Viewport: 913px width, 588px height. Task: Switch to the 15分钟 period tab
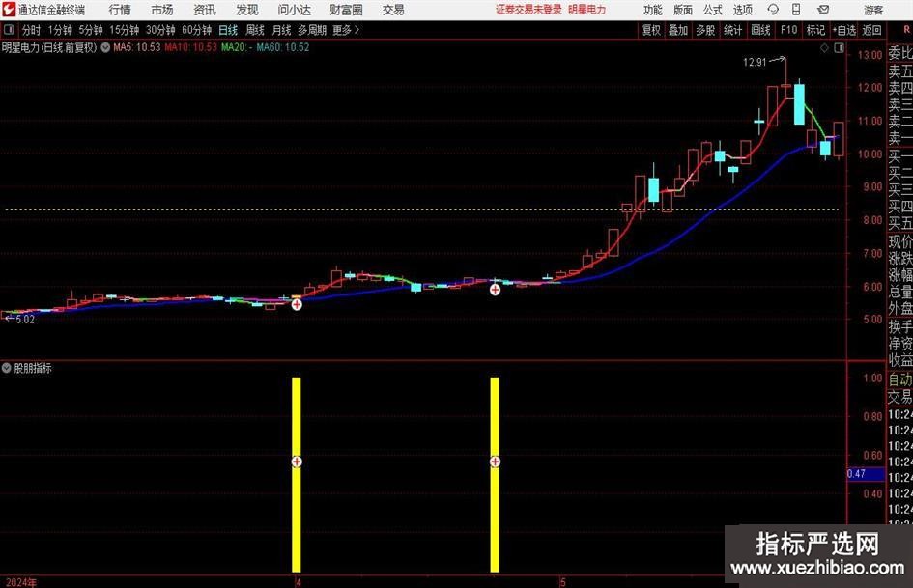pyautogui.click(x=124, y=30)
